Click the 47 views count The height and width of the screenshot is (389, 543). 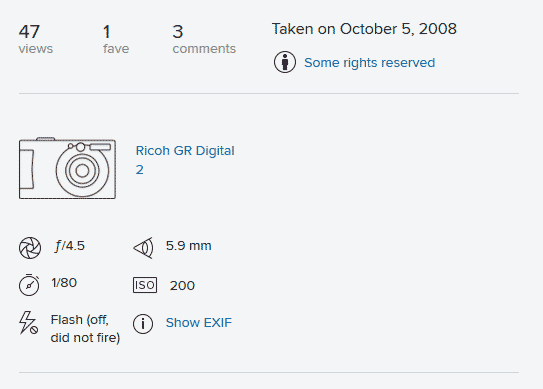pyautogui.click(x=36, y=39)
